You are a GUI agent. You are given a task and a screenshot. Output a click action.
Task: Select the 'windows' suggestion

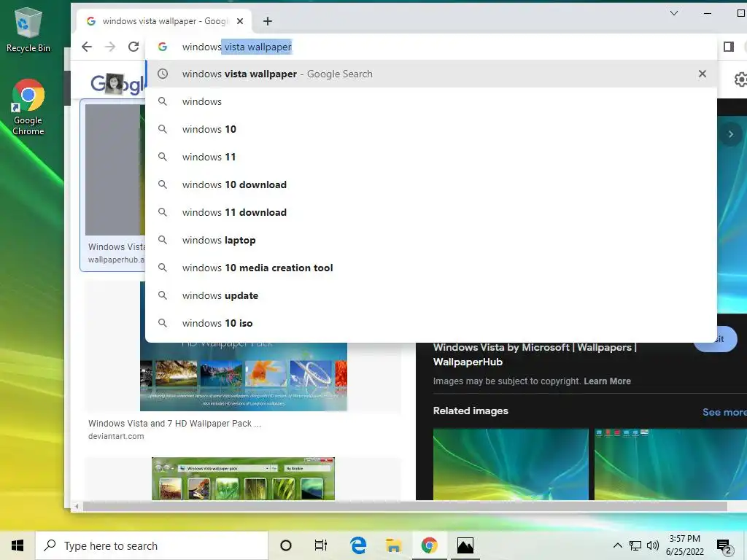431,101
